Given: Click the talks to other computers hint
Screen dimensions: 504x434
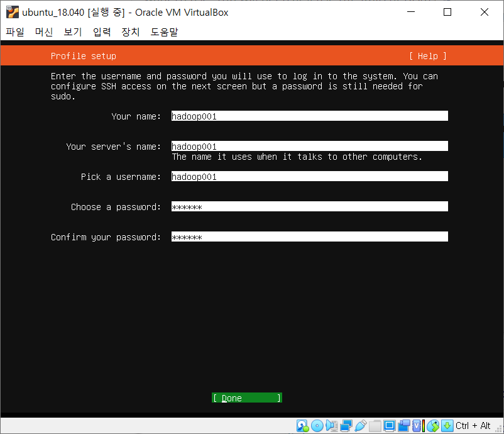Looking at the screenshot, I should [297, 157].
